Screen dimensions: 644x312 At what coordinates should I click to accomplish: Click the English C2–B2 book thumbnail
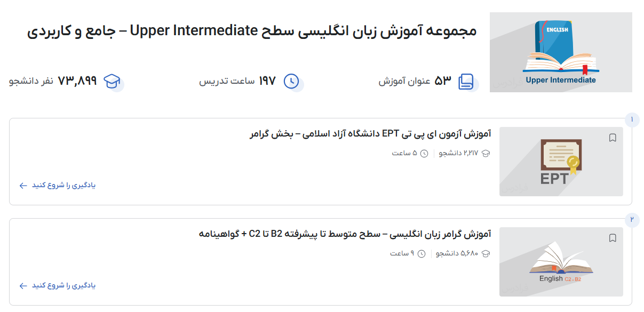tap(561, 262)
